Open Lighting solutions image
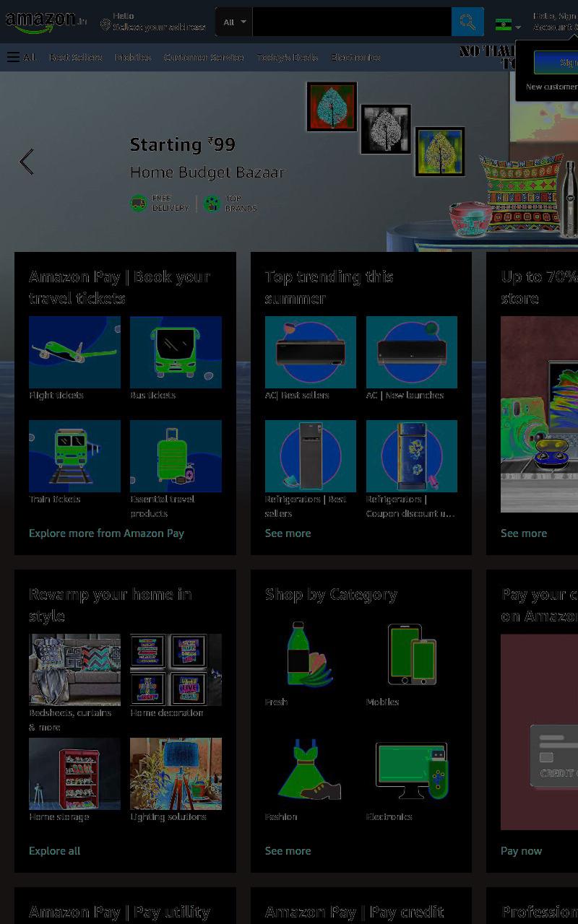This screenshot has width=578, height=924. click(176, 774)
